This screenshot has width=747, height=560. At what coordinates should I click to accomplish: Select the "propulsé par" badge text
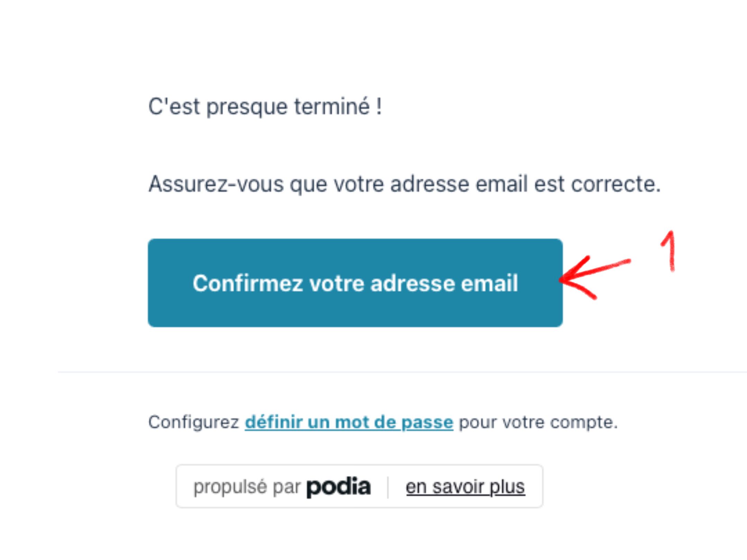pyautogui.click(x=247, y=487)
